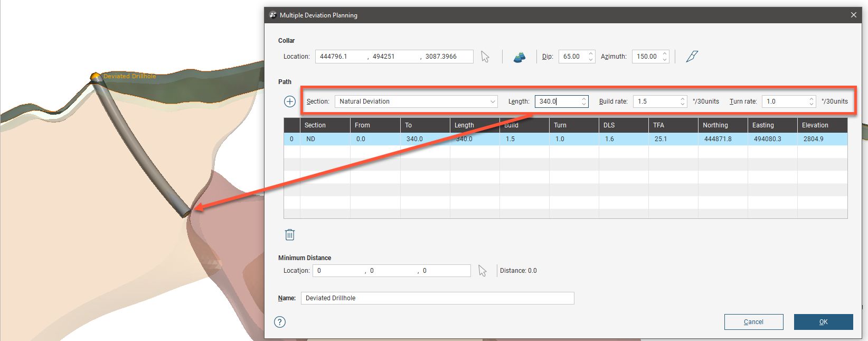Click the Cancel button

[753, 322]
